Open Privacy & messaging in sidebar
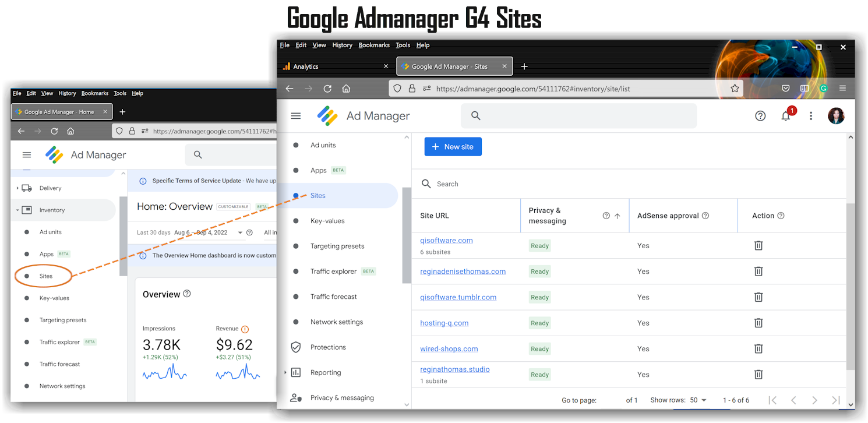Screen dimensions: 868x423 [x=342, y=398]
